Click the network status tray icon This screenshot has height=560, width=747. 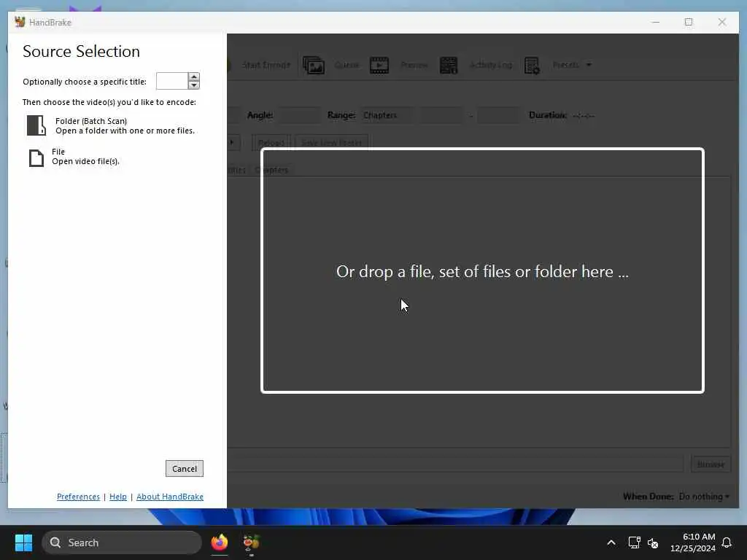click(634, 542)
